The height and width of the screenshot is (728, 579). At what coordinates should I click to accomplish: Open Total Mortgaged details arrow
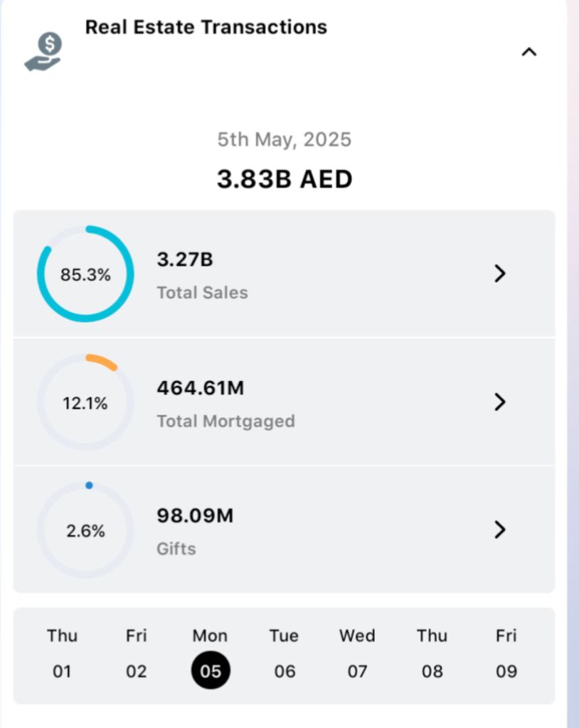[x=500, y=402]
